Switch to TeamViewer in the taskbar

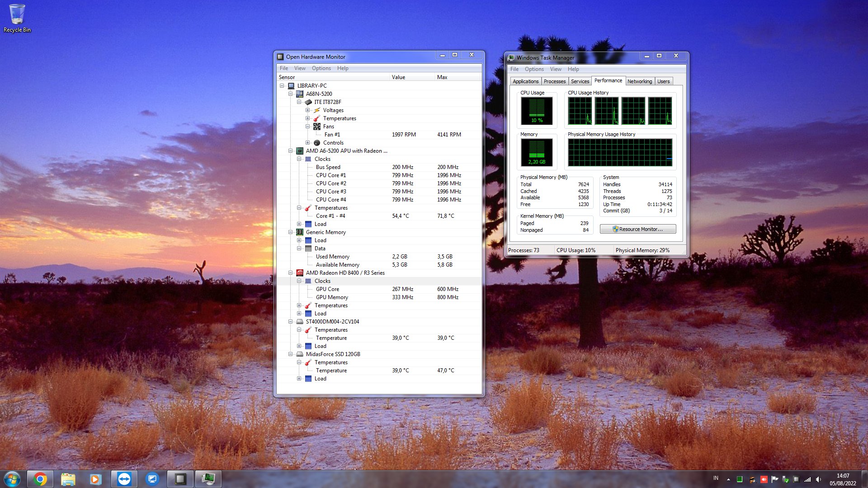tap(124, 479)
